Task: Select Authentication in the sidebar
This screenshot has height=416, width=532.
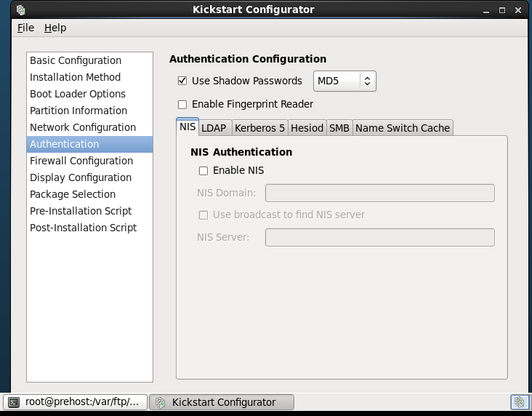Action: tap(89, 144)
